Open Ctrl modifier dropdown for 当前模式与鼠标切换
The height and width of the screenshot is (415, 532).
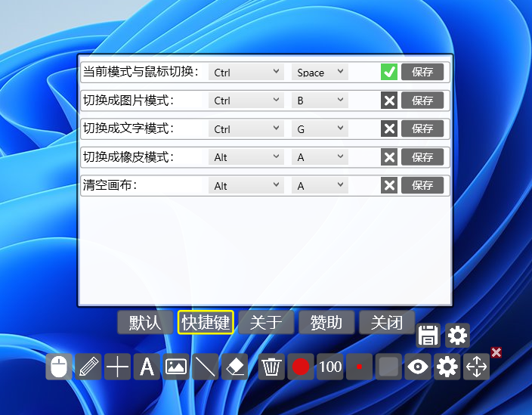pyautogui.click(x=246, y=72)
